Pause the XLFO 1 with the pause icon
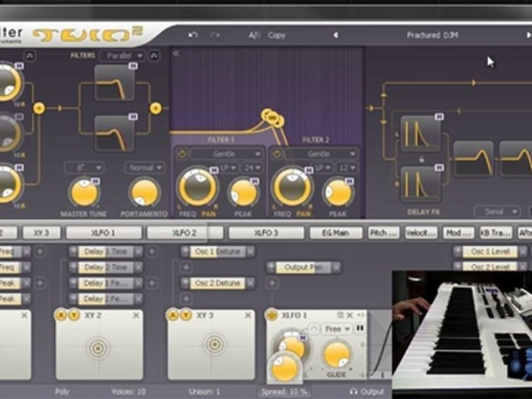Image resolution: width=532 pixels, height=399 pixels. pyautogui.click(x=360, y=328)
